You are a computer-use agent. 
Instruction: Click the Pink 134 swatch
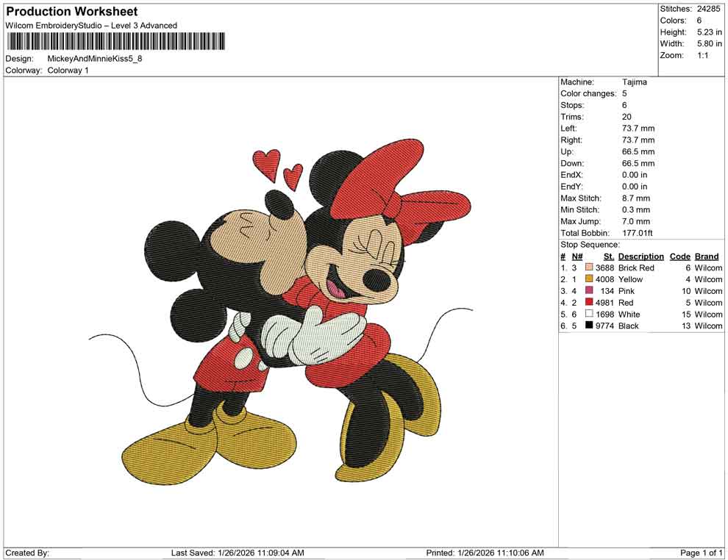[588, 291]
